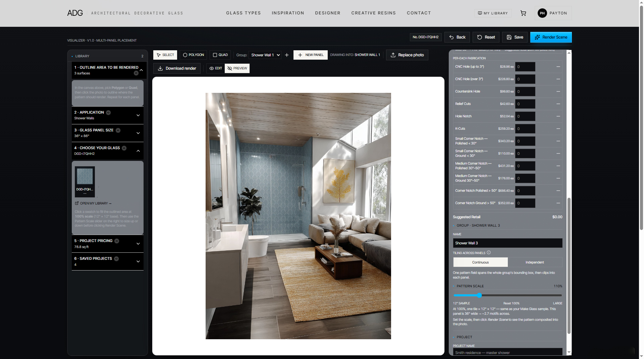Open Creative Resins menu
The height and width of the screenshot is (359, 644).
pos(373,13)
